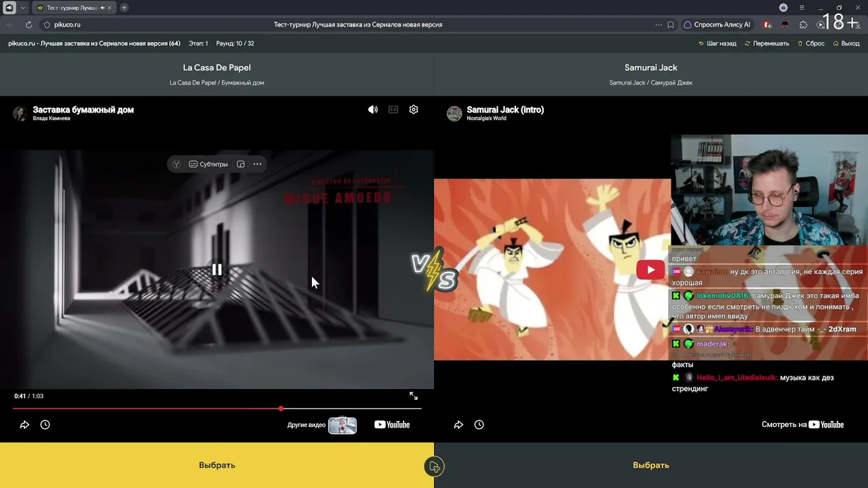This screenshot has height=488, width=868.
Task: Toggle closed captions on the left video
Action: [x=393, y=110]
